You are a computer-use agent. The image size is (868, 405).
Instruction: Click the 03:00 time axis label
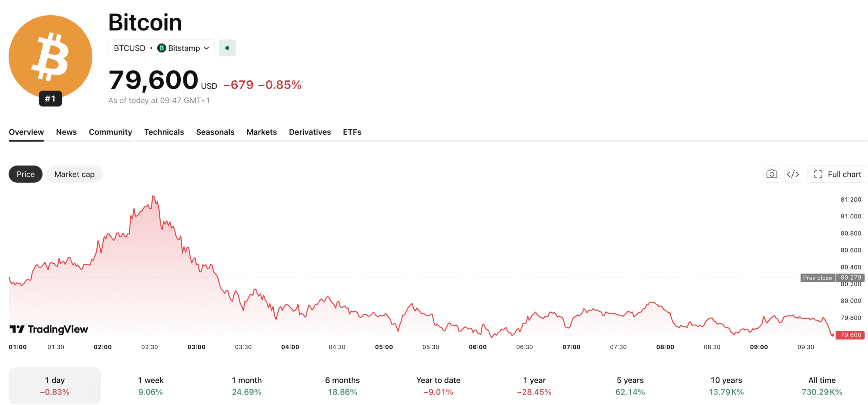pyautogui.click(x=196, y=347)
